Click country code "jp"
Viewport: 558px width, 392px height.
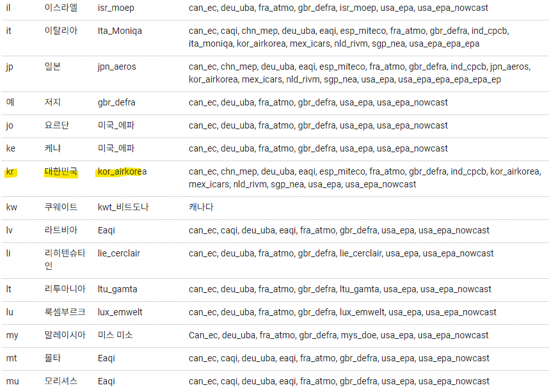pos(10,67)
